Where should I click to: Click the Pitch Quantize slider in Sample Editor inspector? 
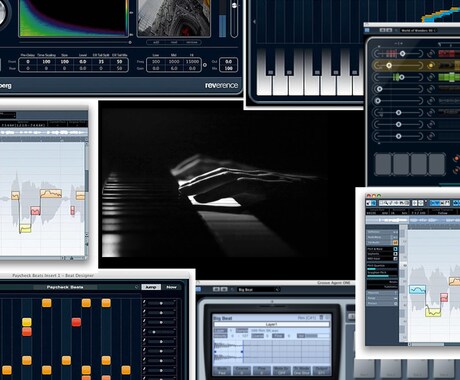(382, 268)
